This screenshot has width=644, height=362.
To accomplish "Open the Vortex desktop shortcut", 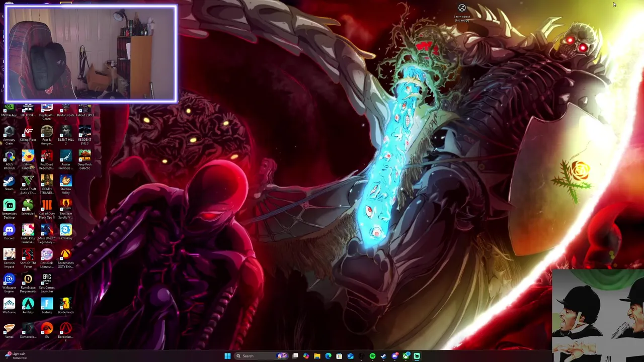I will (x=9, y=331).
